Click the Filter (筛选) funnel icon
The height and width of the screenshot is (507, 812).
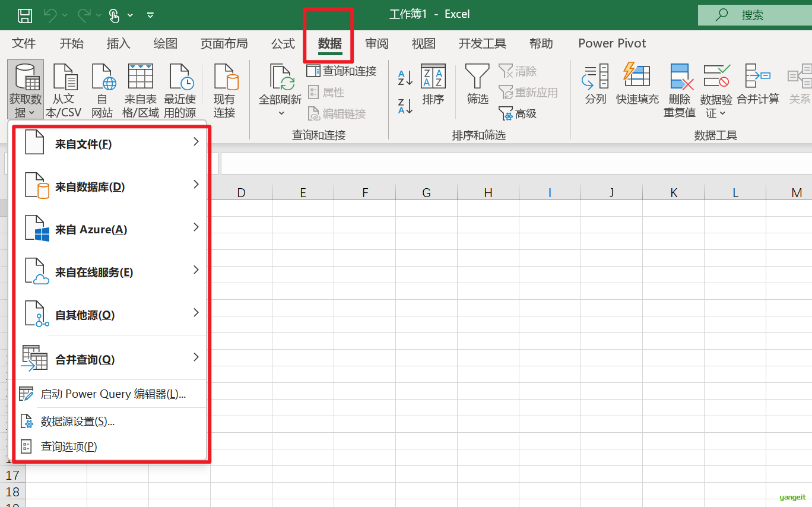[x=477, y=77]
